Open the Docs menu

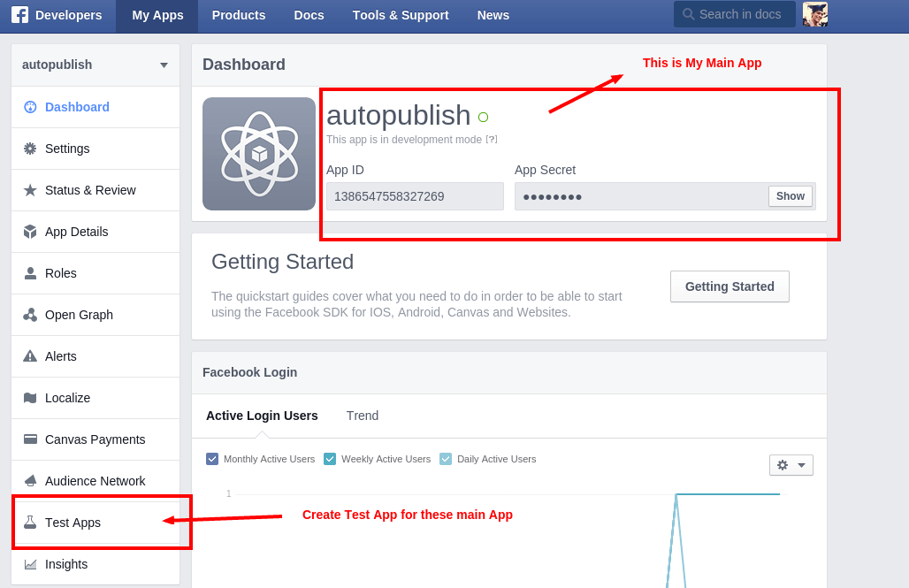pyautogui.click(x=309, y=15)
